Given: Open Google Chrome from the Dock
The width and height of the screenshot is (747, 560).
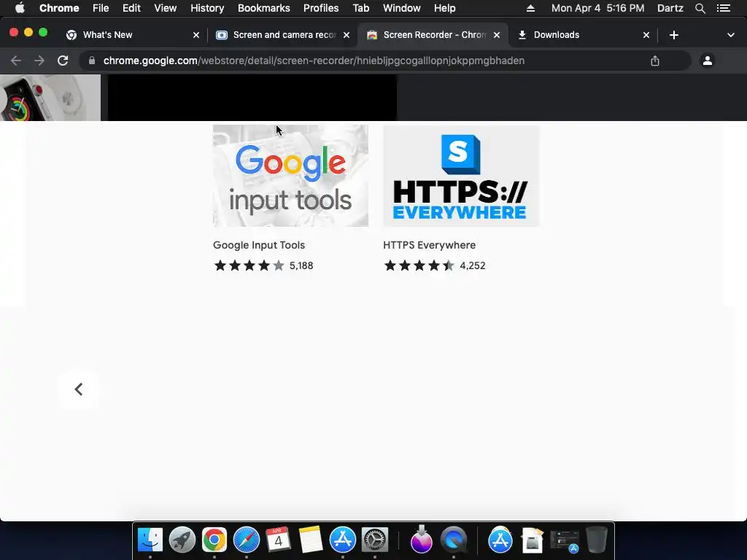Looking at the screenshot, I should coord(214,540).
